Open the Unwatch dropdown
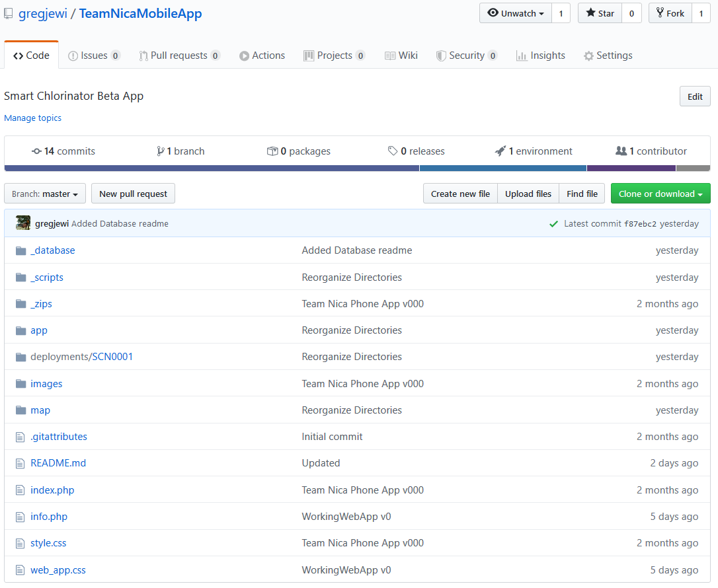Viewport: 718px width, 588px height. tap(516, 13)
